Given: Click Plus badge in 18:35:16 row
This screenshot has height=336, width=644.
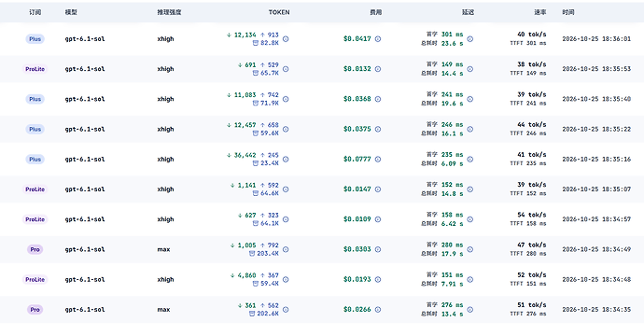Looking at the screenshot, I should tap(35, 160).
